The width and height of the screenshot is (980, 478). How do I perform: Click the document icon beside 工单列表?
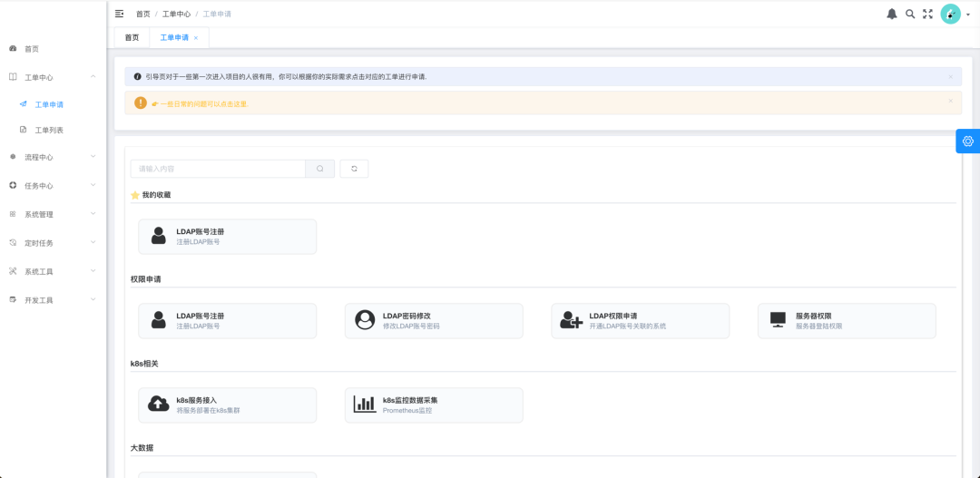[x=23, y=130]
